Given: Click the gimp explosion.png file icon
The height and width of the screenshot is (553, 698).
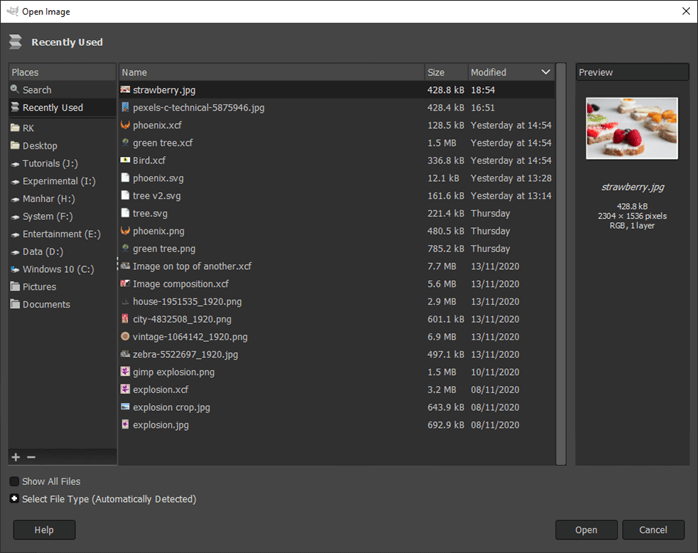Looking at the screenshot, I should tap(125, 372).
